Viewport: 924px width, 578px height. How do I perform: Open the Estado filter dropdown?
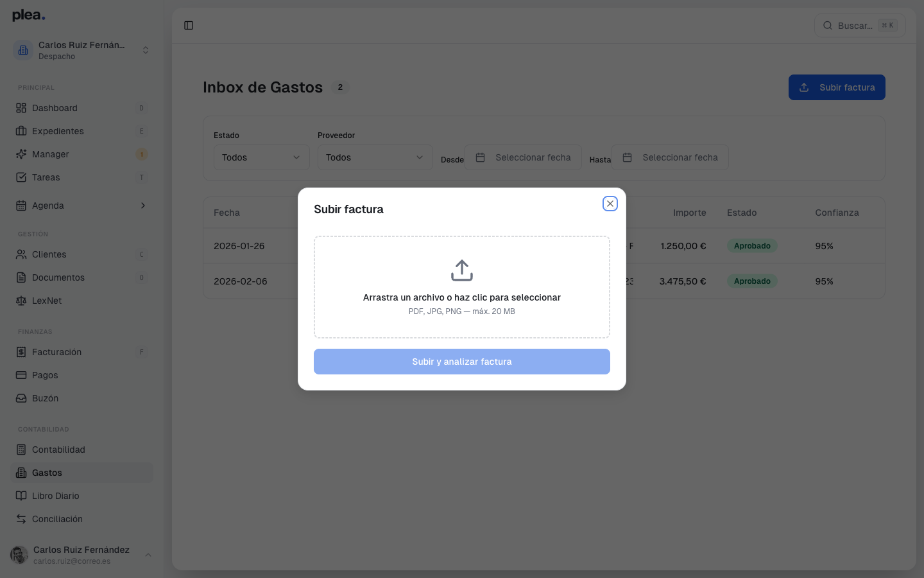261,157
